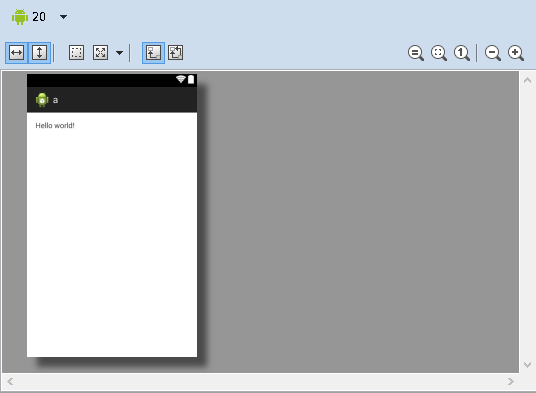Screen dimensions: 536x393
Task: Click the vertical scrollbar up arrow
Action: (527, 80)
